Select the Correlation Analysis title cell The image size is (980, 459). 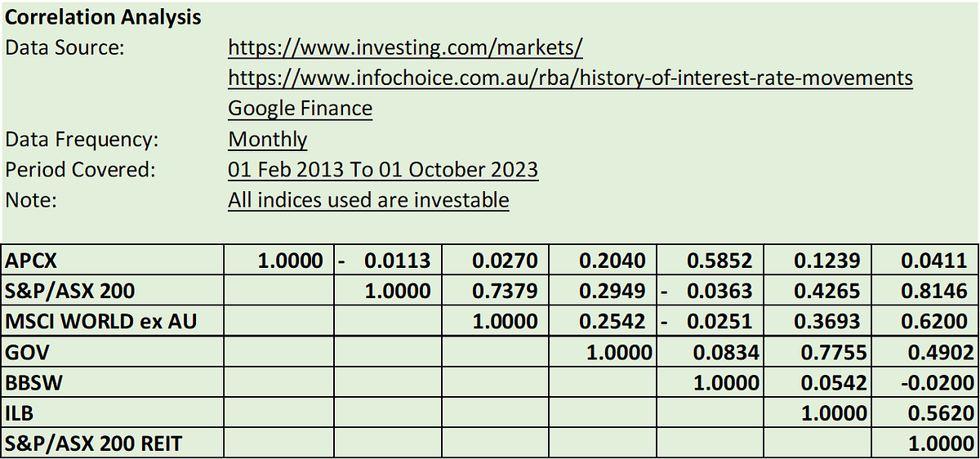(104, 17)
